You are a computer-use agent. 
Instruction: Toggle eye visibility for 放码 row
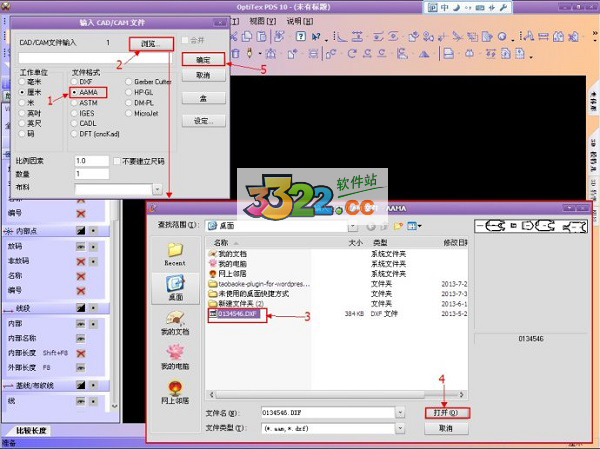coord(80,247)
